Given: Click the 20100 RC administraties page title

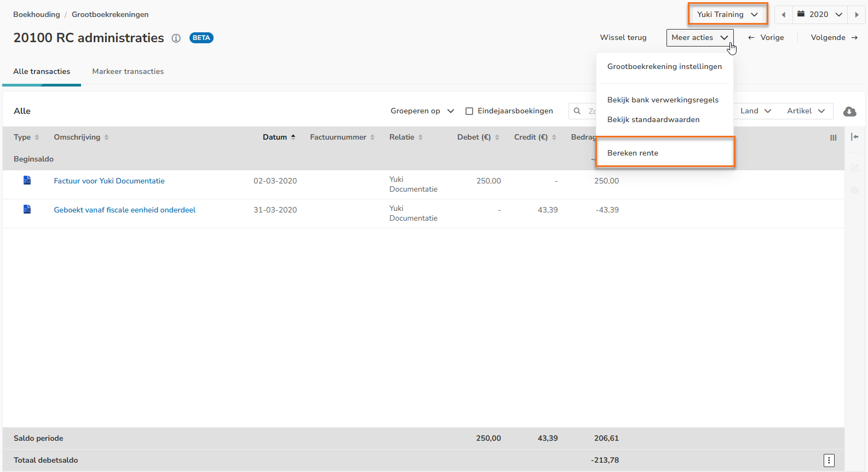Looking at the screenshot, I should click(89, 38).
